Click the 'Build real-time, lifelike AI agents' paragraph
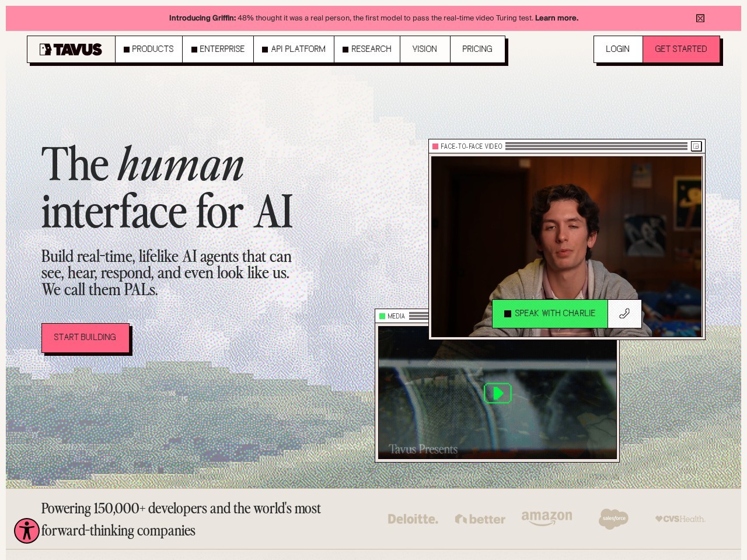The height and width of the screenshot is (560, 747). point(166,273)
